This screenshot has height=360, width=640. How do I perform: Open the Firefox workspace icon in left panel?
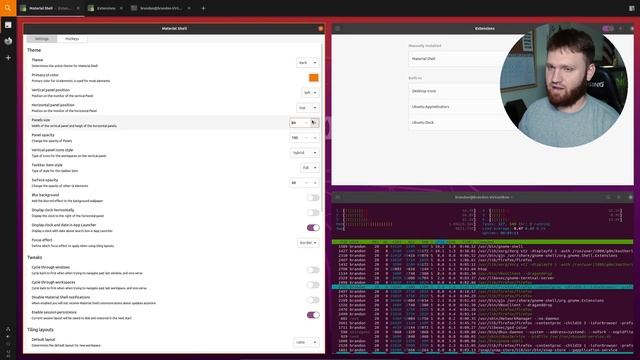(x=8, y=41)
